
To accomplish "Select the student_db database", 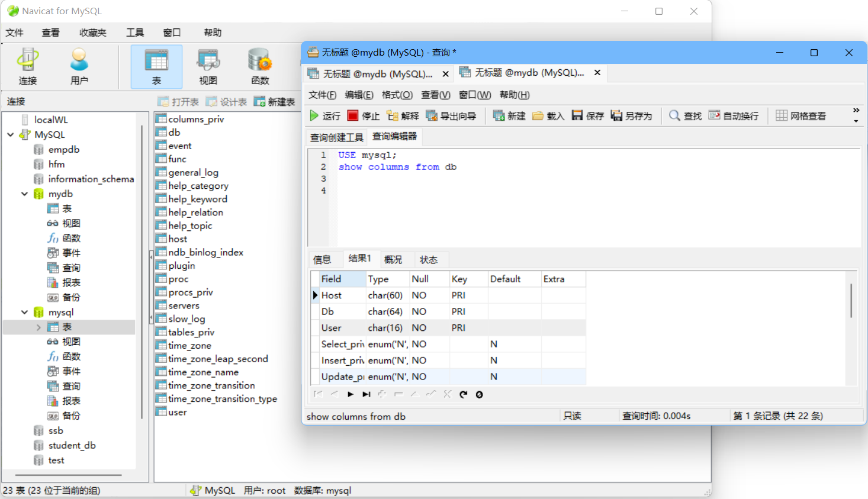I will coord(72,446).
